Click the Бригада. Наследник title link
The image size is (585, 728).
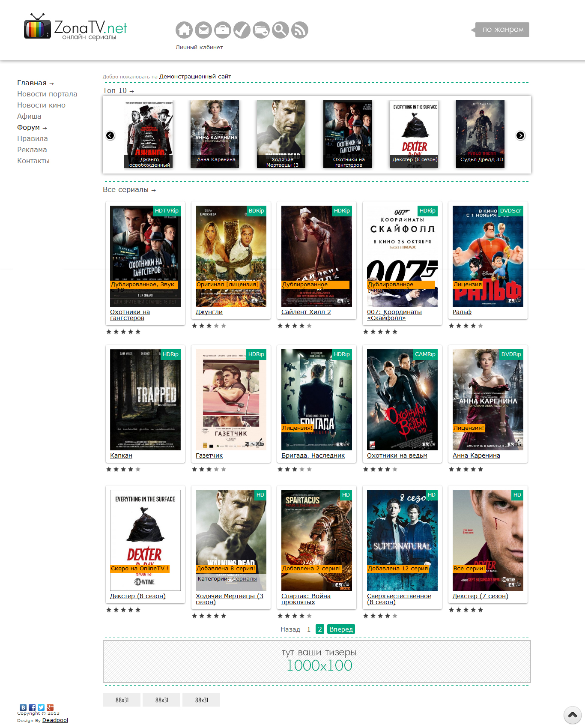click(313, 456)
